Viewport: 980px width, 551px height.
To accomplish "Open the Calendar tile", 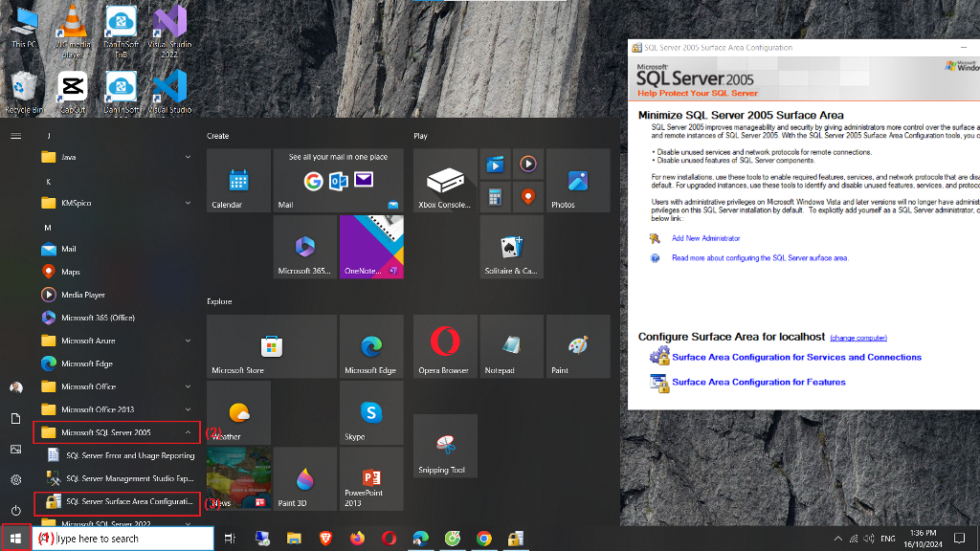I will click(x=238, y=181).
